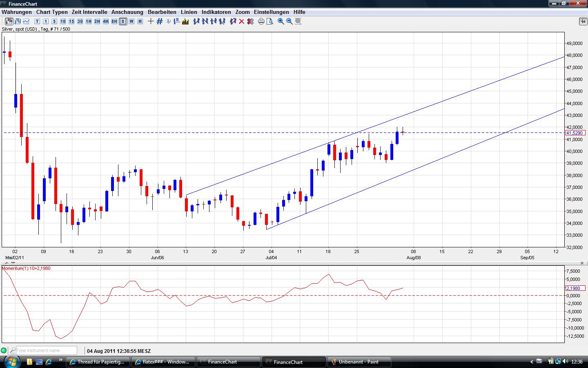Click the zoom in magnifier
The image size is (588, 368).
coord(281,21)
